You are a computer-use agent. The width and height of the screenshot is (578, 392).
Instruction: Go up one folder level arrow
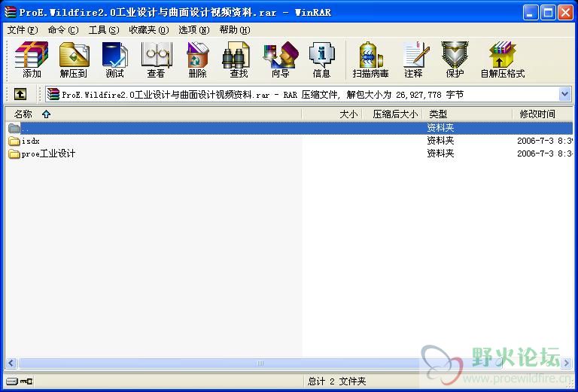(20, 94)
